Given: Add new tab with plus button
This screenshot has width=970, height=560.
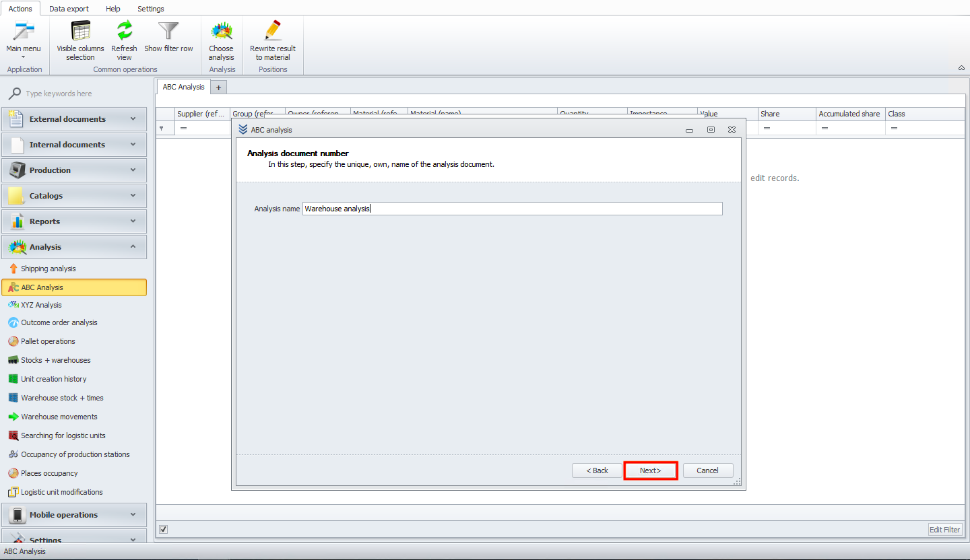Looking at the screenshot, I should pyautogui.click(x=219, y=87).
